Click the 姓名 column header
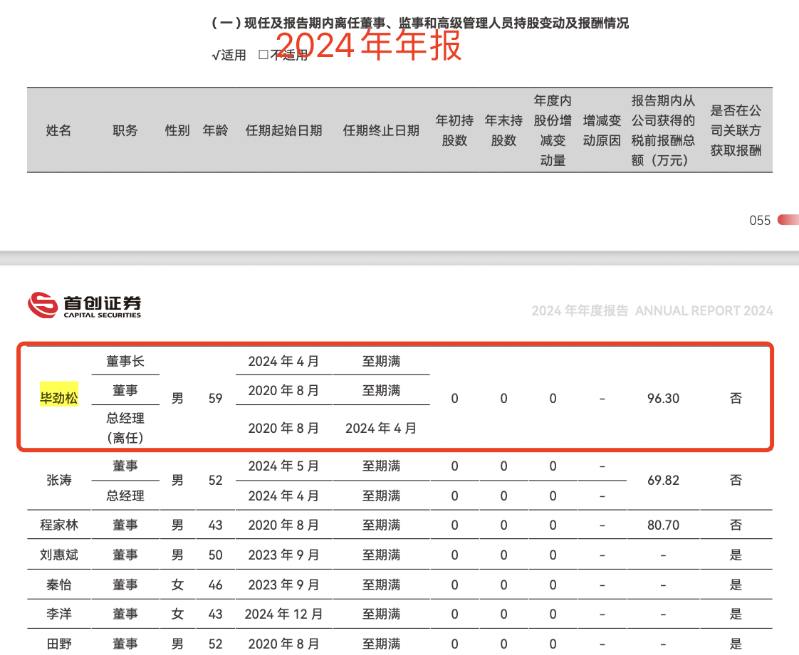 59,131
